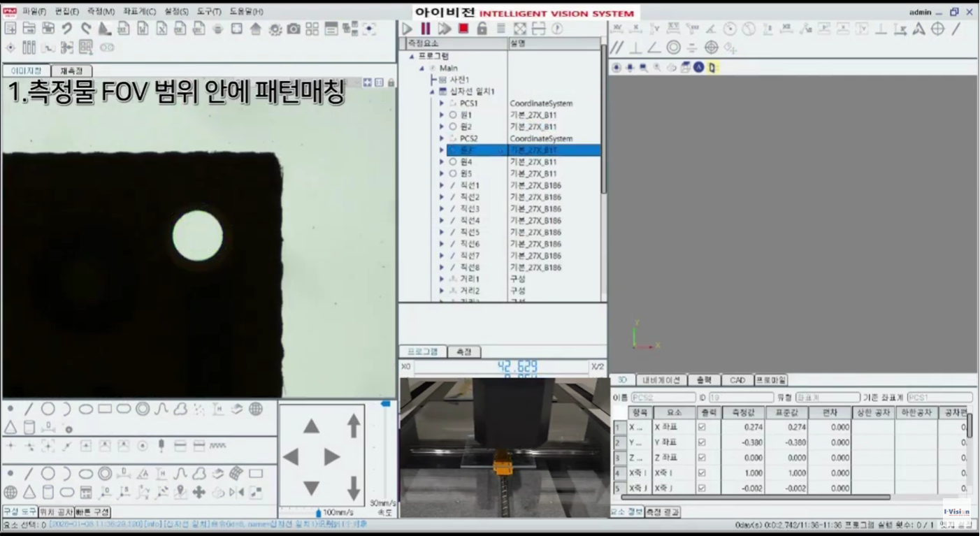Expand the 직선1 tree item
Image resolution: width=980 pixels, height=536 pixels.
[x=441, y=185]
